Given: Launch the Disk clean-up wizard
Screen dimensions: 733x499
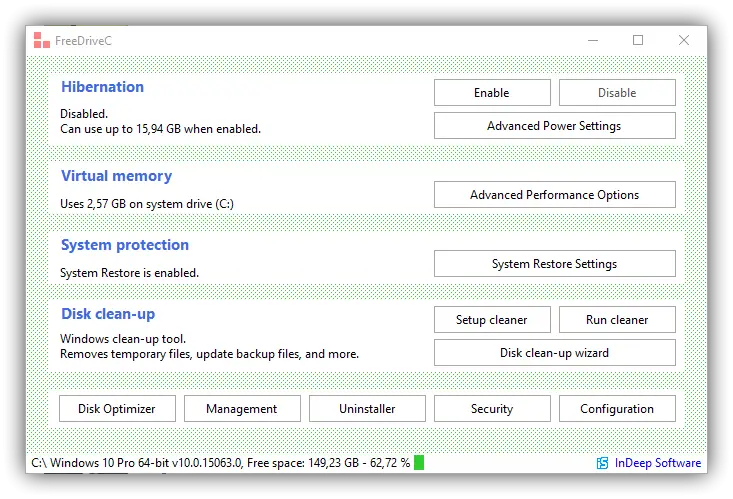Looking at the screenshot, I should pos(554,353).
